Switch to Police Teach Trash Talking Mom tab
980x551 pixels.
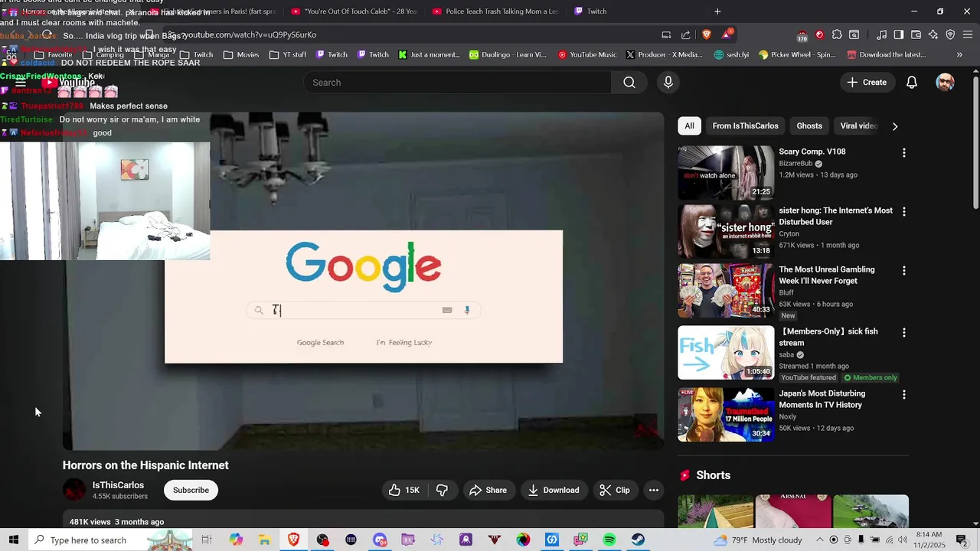click(495, 11)
